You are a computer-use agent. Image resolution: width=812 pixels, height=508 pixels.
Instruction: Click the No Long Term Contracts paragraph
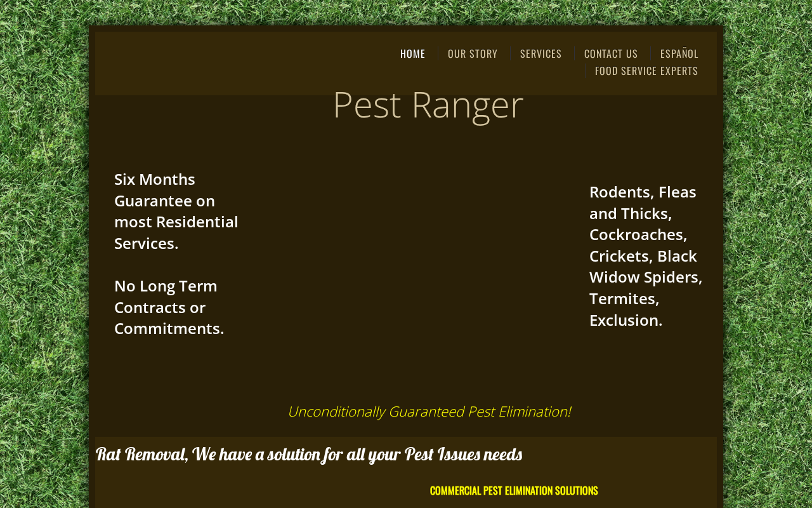(169, 307)
